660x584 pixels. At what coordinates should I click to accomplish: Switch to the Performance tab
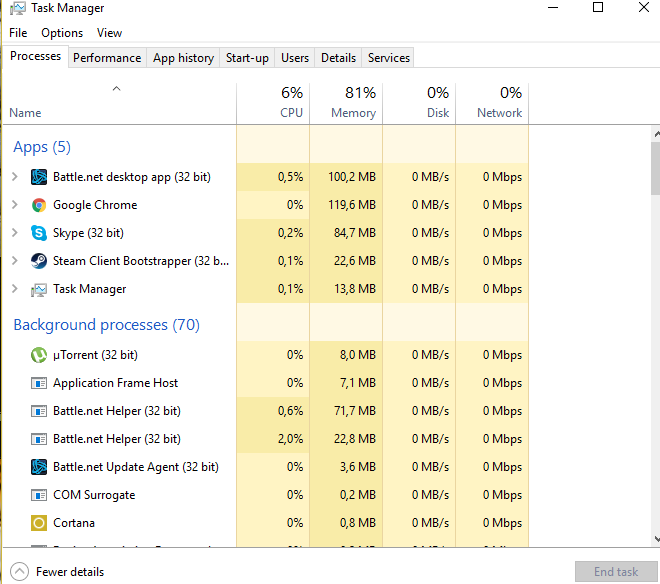pyautogui.click(x=107, y=58)
